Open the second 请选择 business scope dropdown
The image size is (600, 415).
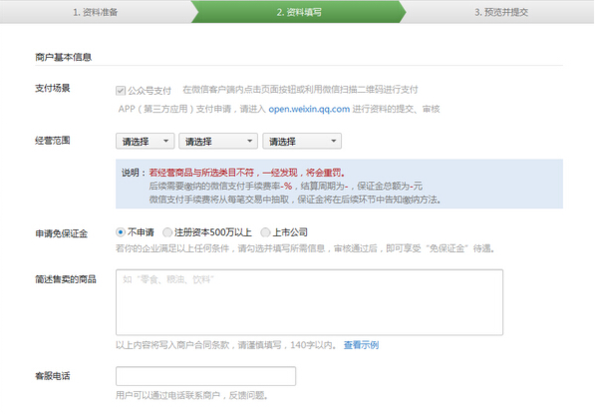(x=218, y=142)
